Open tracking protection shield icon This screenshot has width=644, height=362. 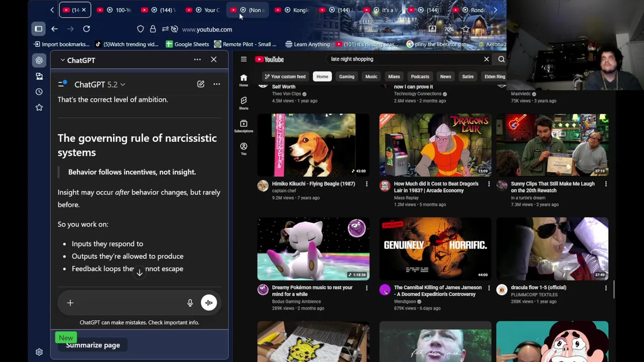[x=140, y=29]
